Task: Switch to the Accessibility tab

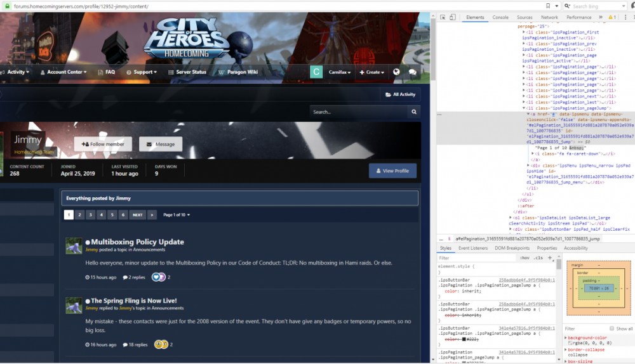Action: [575, 248]
